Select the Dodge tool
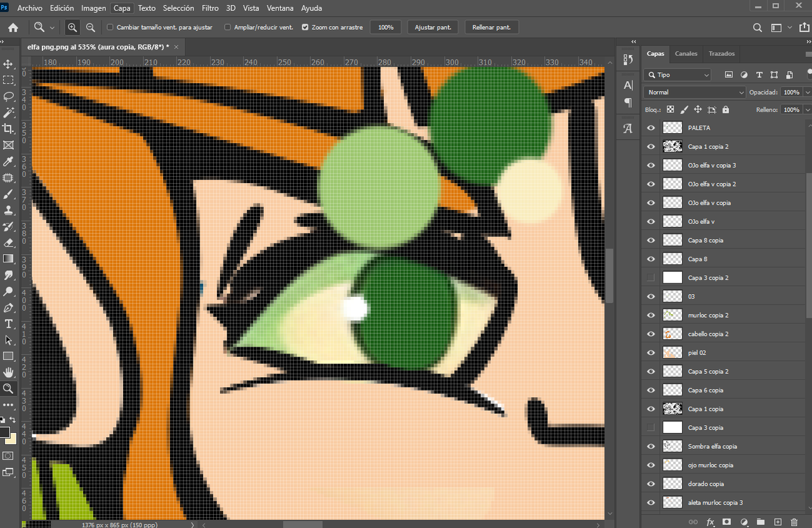 (x=9, y=292)
